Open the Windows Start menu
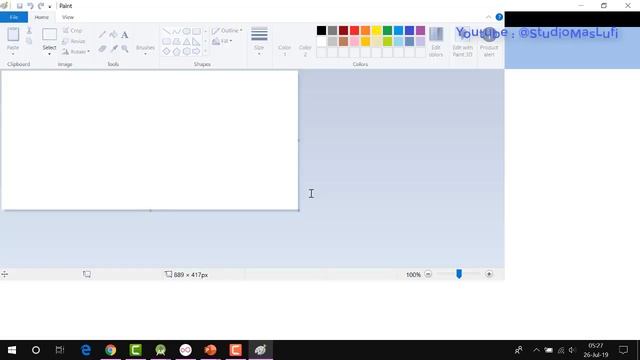 [x=12, y=350]
